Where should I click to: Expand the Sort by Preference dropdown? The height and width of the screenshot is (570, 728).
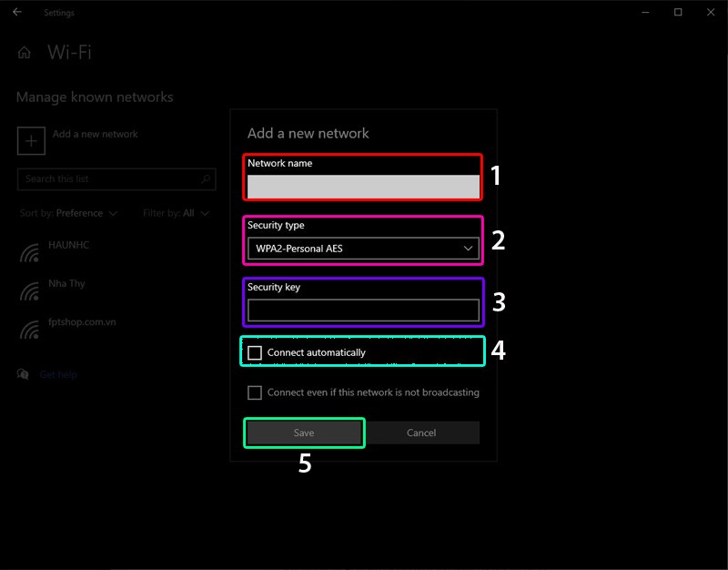[68, 213]
